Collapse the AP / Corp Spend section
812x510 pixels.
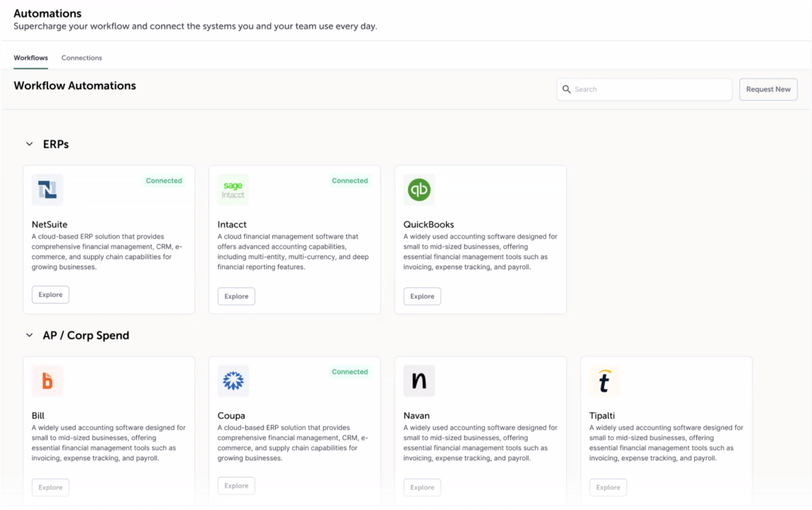point(30,335)
